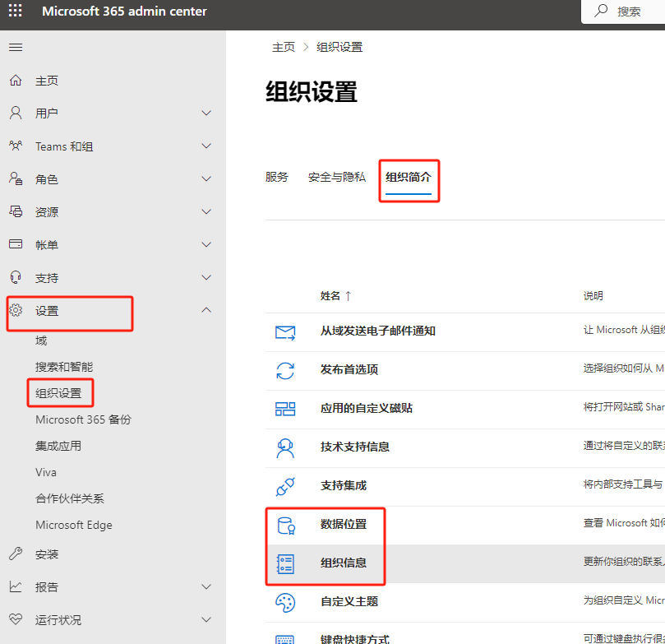Viewport: 665px width, 644px height.
Task: Expand the Teams 和组 section chevron
Action: [x=206, y=146]
